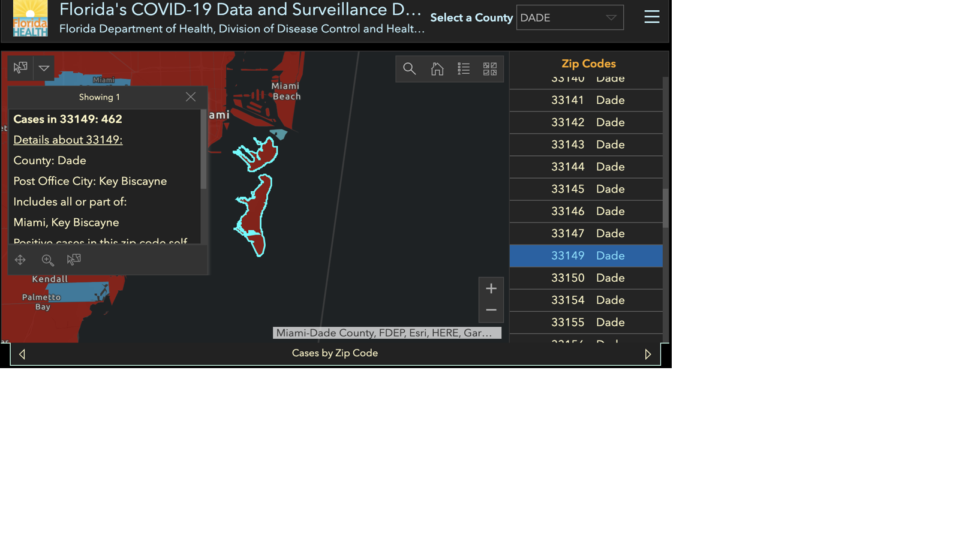Select zip code 33141 in list
Screen dimensions: 980x551
pyautogui.click(x=586, y=100)
